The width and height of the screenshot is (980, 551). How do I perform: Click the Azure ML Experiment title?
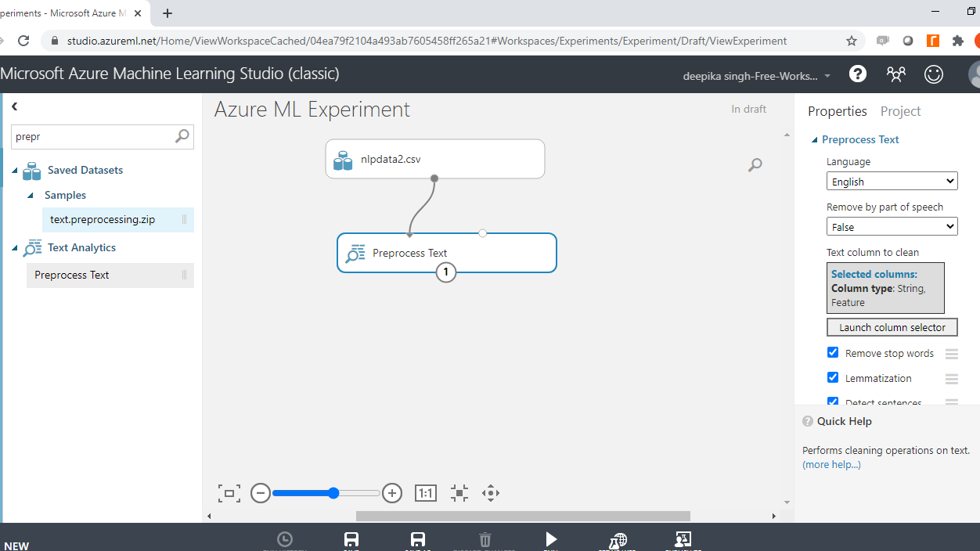312,110
